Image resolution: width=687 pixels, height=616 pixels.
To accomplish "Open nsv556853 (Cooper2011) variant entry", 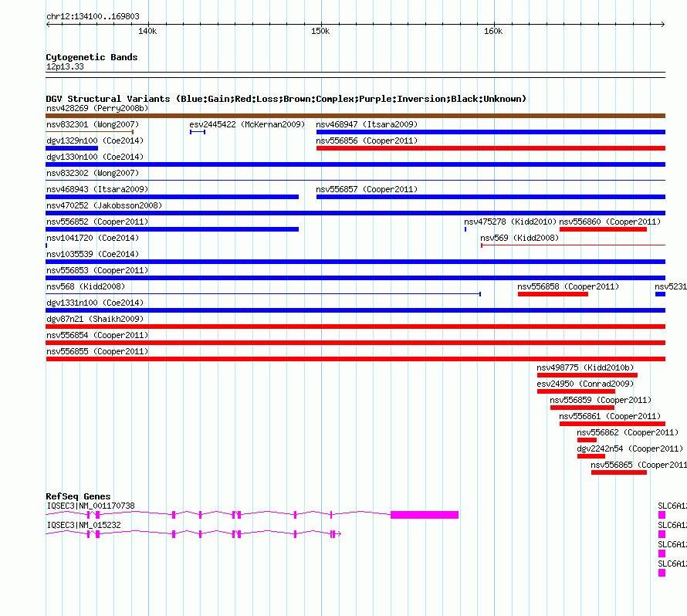I will (x=355, y=278).
